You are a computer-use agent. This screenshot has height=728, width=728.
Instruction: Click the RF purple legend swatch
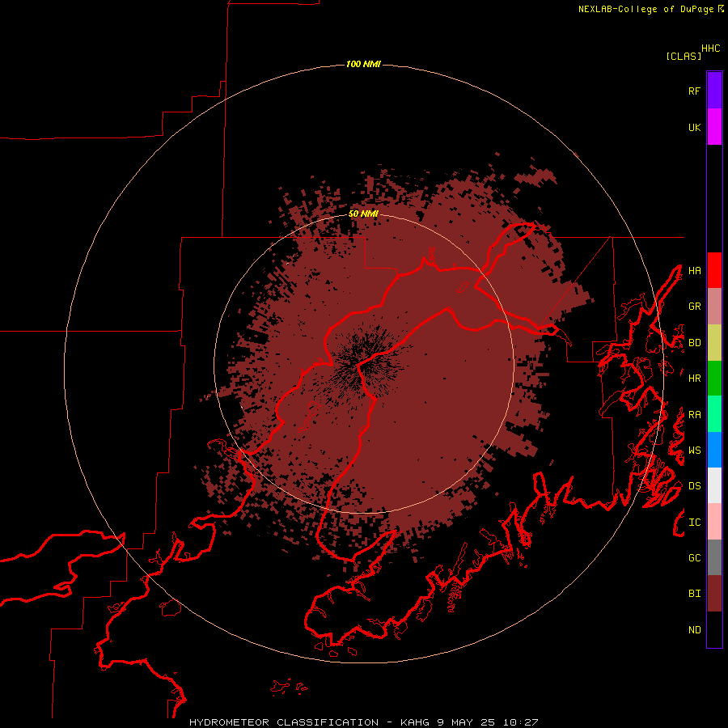[x=714, y=91]
